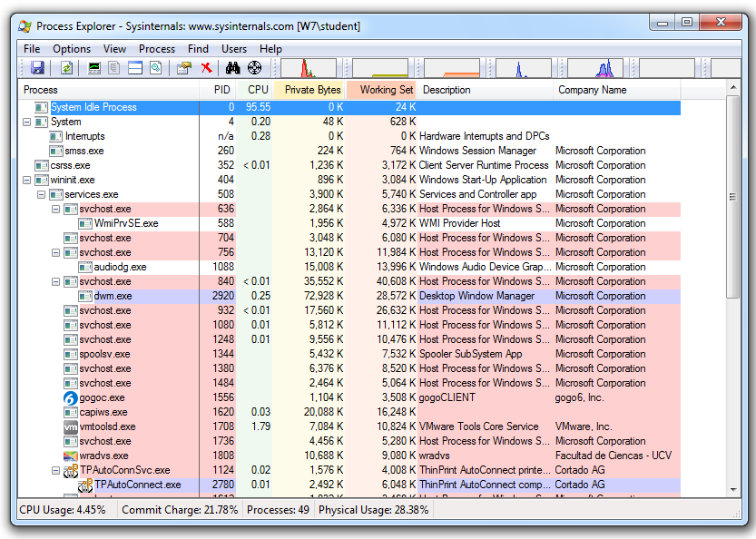Click the 'Commit Charge: 21.78%' status entry
Image resolution: width=756 pixels, height=539 pixels.
click(x=180, y=510)
